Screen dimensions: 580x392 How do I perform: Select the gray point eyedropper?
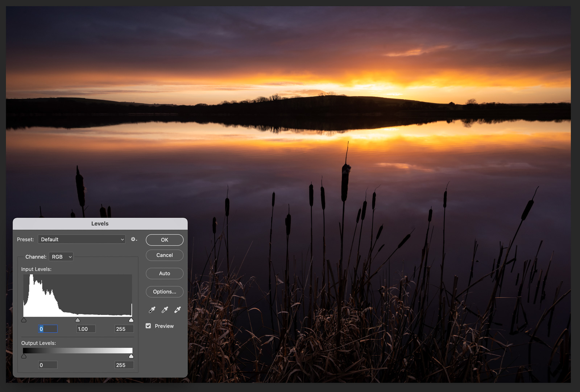point(164,310)
